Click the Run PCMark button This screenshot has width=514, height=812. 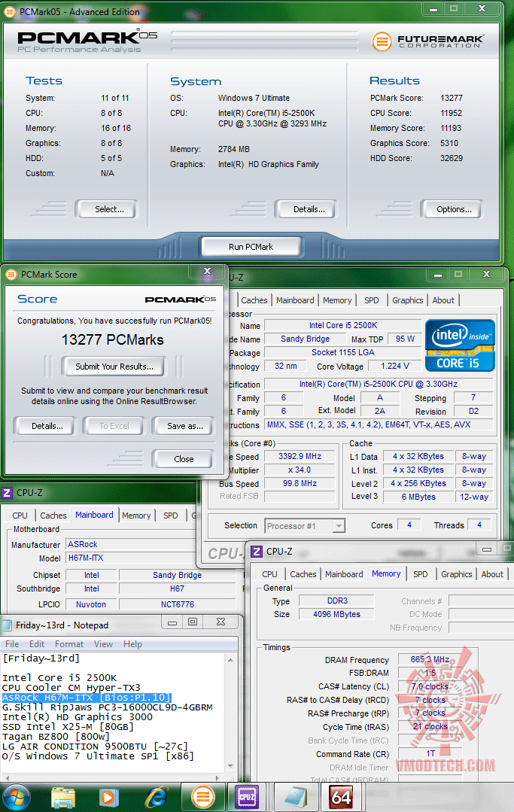click(x=251, y=247)
